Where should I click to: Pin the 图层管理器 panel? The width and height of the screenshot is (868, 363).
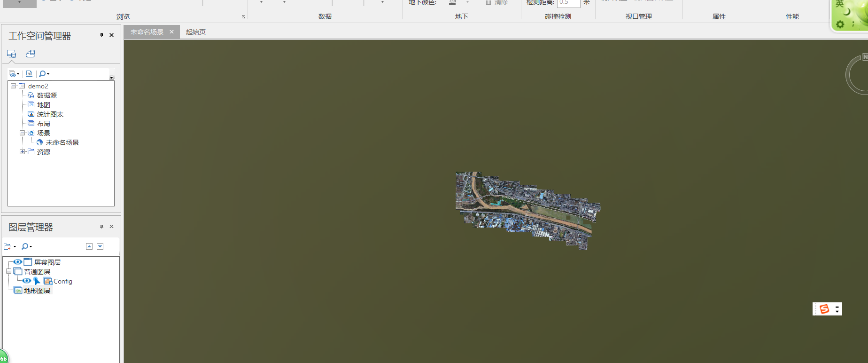pos(101,227)
